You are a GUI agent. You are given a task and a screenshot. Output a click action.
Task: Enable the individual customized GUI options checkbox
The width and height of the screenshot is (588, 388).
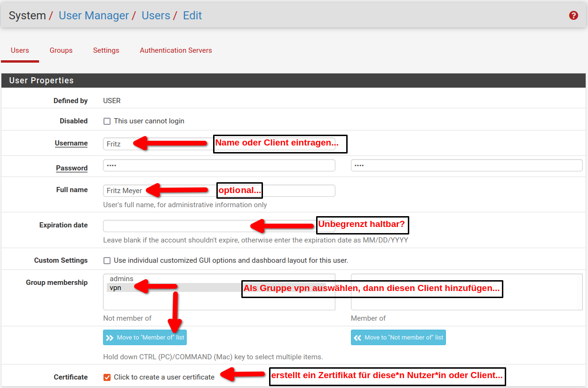(107, 260)
